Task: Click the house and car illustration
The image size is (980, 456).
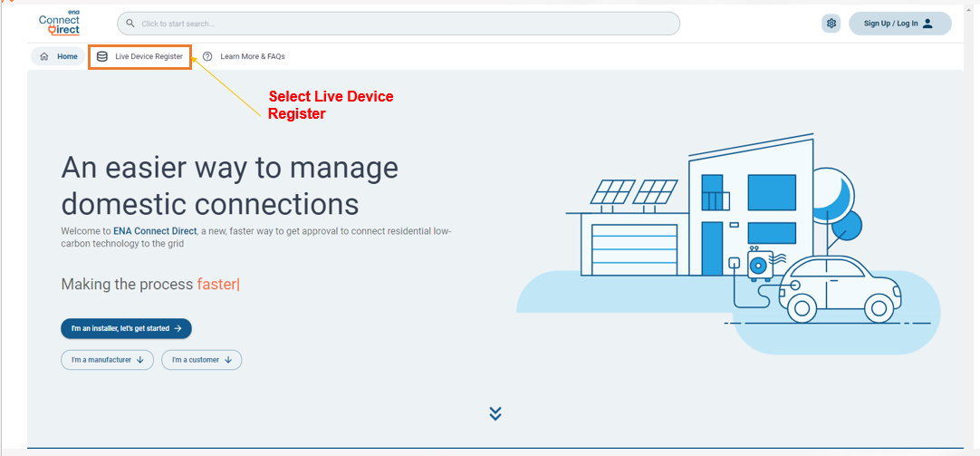Action: pos(728,244)
